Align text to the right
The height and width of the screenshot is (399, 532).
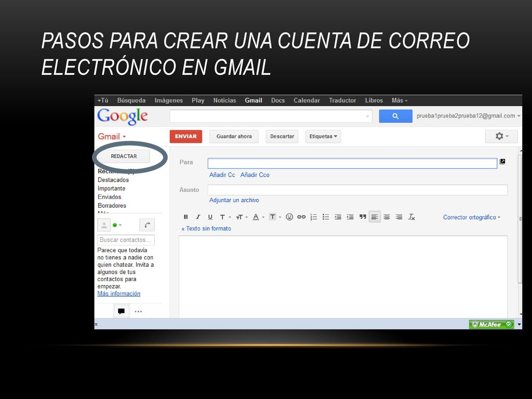click(399, 217)
